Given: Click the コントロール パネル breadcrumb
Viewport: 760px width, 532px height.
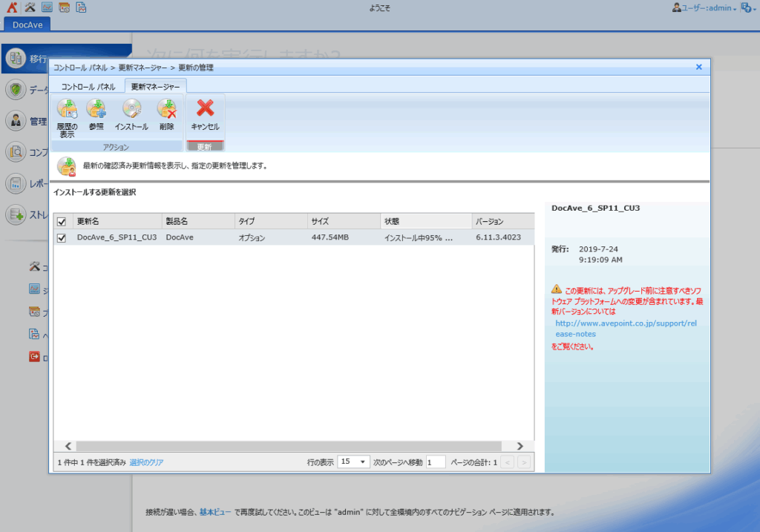Looking at the screenshot, I should 80,68.
